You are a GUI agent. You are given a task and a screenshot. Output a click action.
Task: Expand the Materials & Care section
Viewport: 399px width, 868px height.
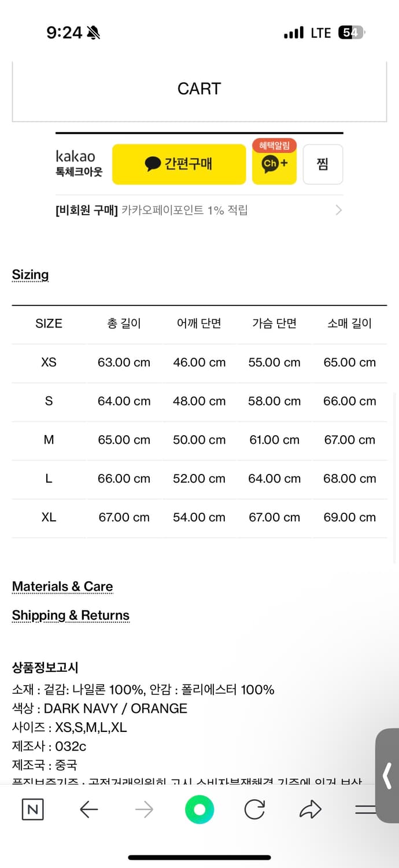pyautogui.click(x=62, y=586)
